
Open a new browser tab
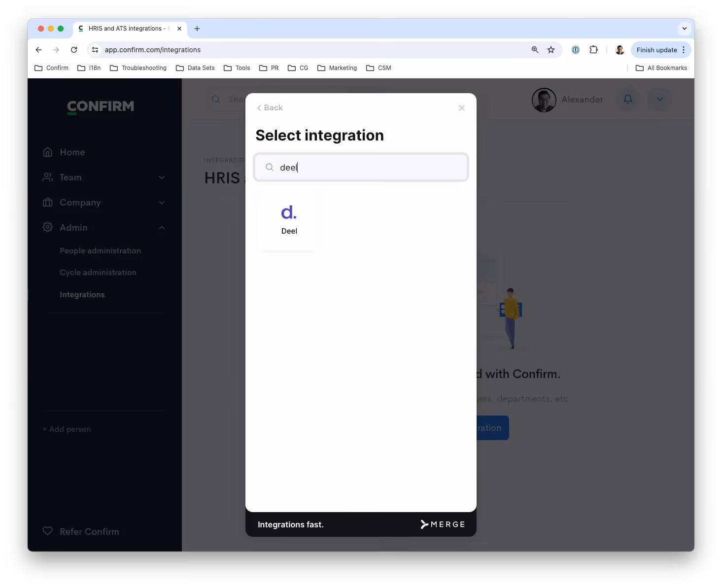pos(197,29)
